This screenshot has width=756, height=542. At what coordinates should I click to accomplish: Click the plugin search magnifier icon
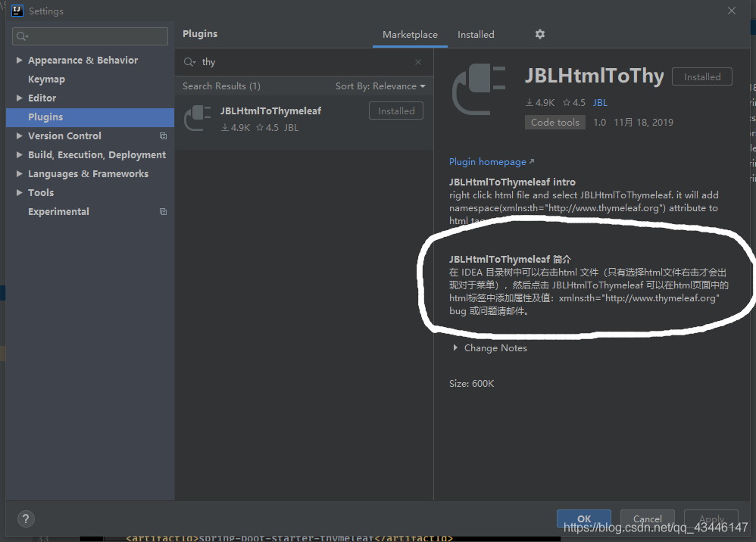[189, 62]
